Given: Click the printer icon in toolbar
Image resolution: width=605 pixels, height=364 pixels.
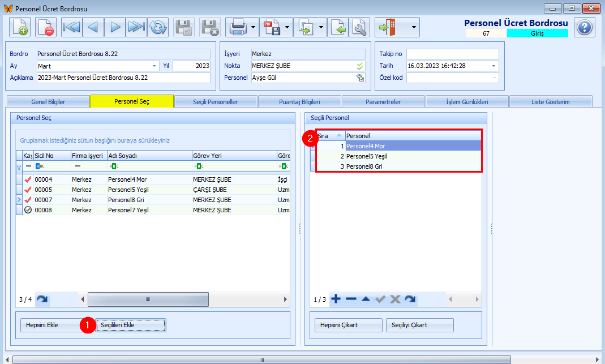Looking at the screenshot, I should click(237, 27).
